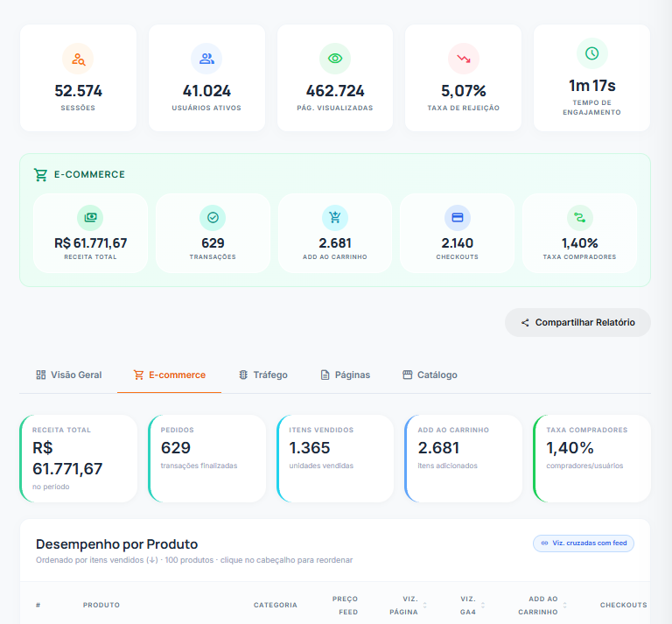Click the 1.365 itens vendidos value

click(310, 448)
